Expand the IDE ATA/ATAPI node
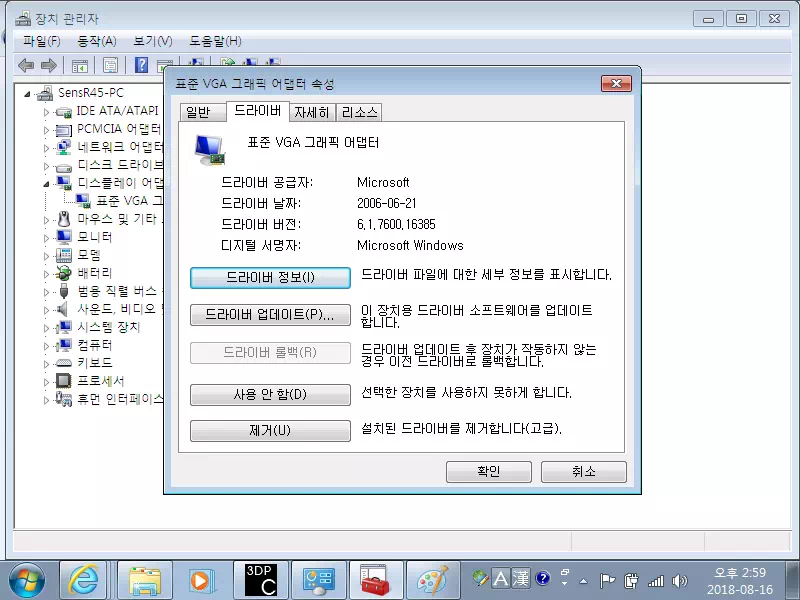Screen dimensions: 800x600 pyautogui.click(x=46, y=112)
